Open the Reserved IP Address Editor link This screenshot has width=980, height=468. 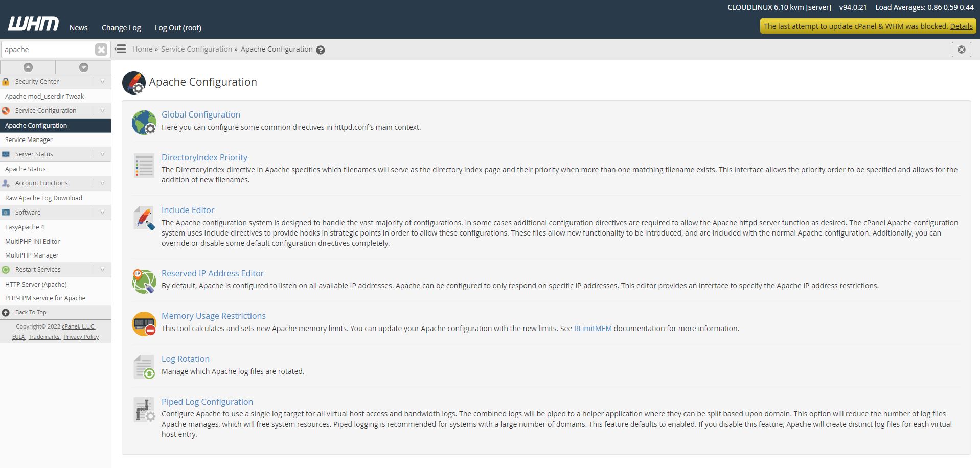(x=213, y=274)
